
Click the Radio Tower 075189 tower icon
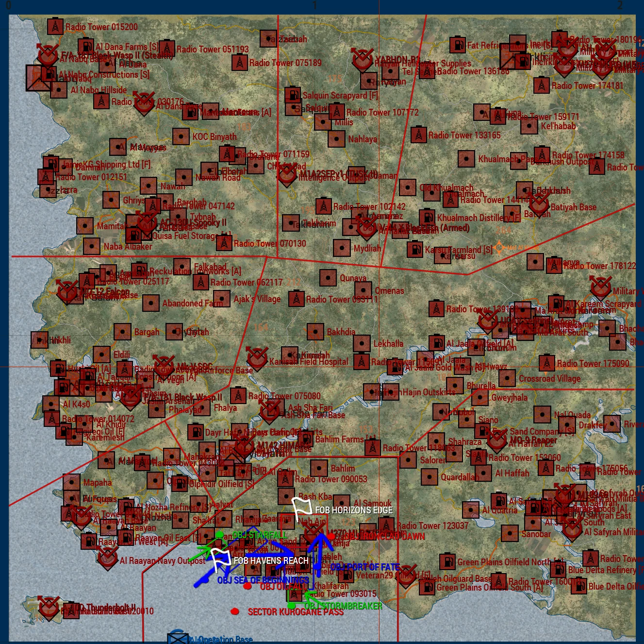(239, 63)
